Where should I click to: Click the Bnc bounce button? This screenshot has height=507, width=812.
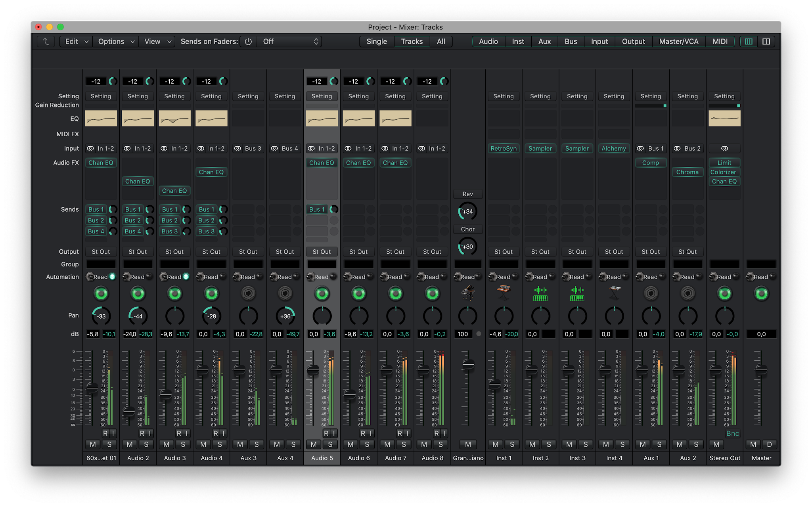[732, 433]
